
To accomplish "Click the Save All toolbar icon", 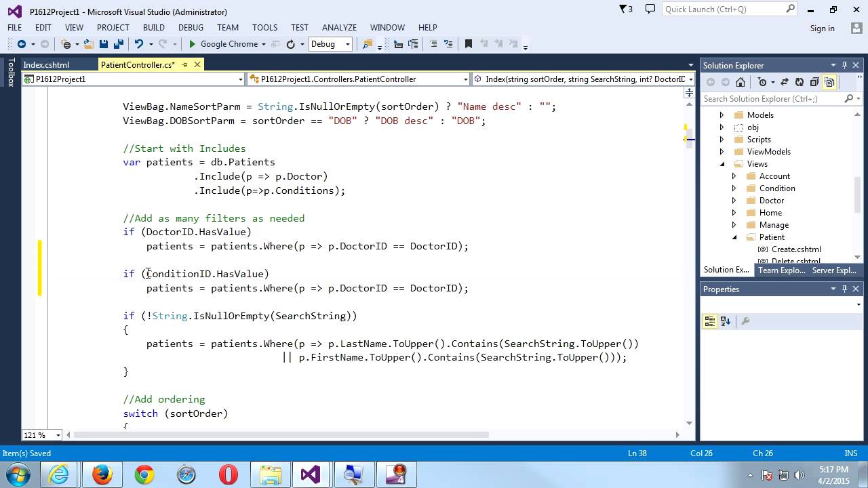I will pos(119,44).
